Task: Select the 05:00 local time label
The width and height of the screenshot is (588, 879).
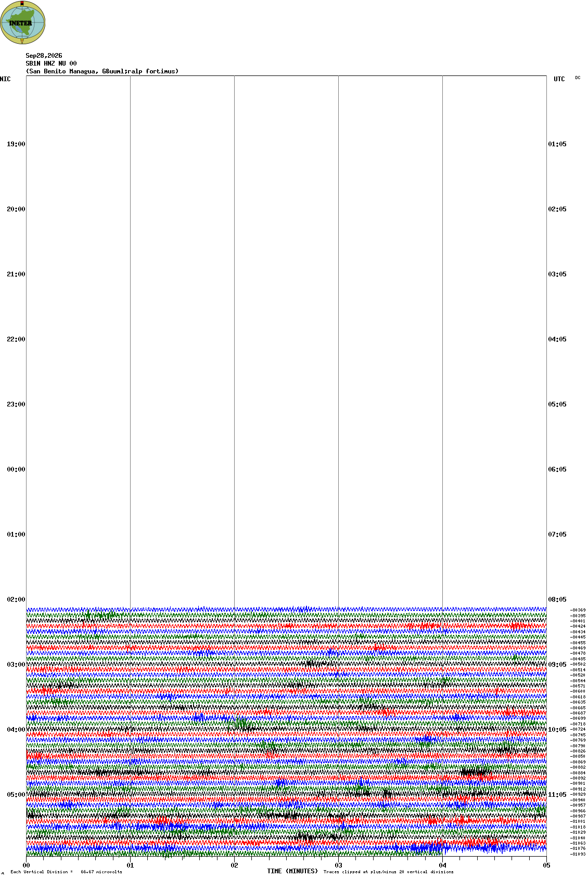Action: pyautogui.click(x=16, y=795)
